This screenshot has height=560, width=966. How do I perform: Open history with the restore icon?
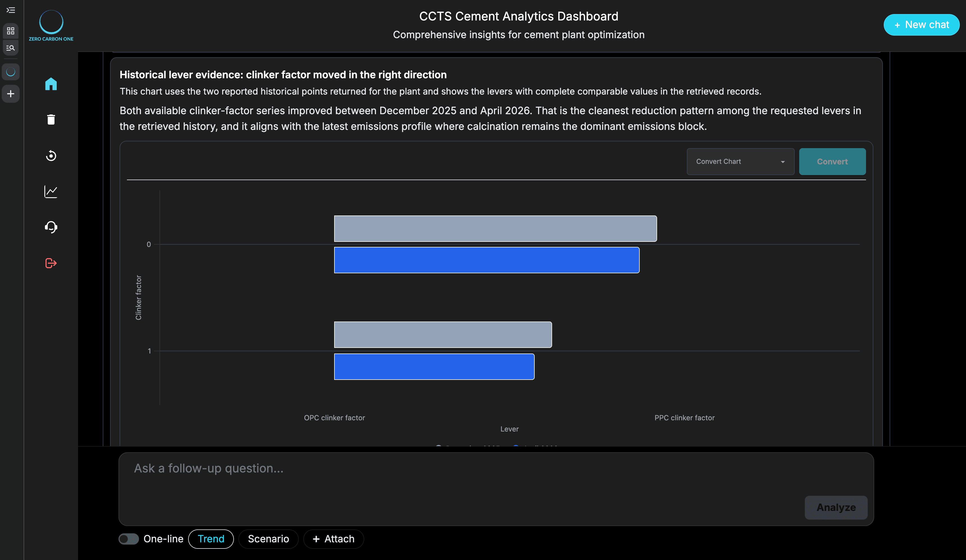click(x=51, y=155)
